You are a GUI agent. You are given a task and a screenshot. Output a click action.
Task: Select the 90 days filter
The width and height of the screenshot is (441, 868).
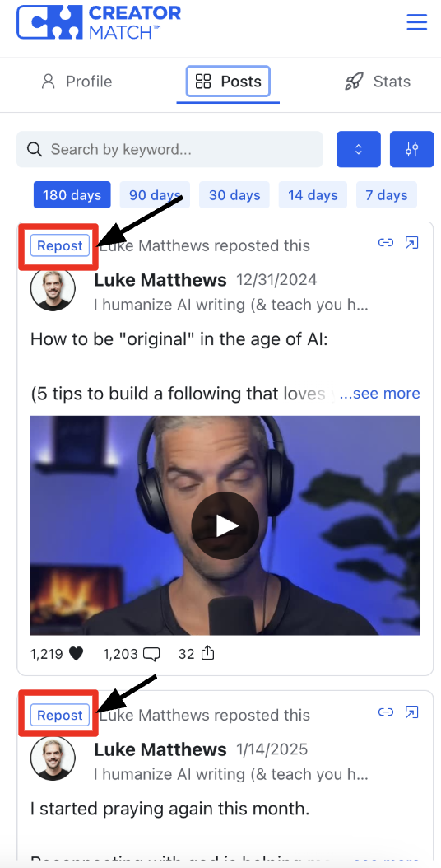(155, 195)
